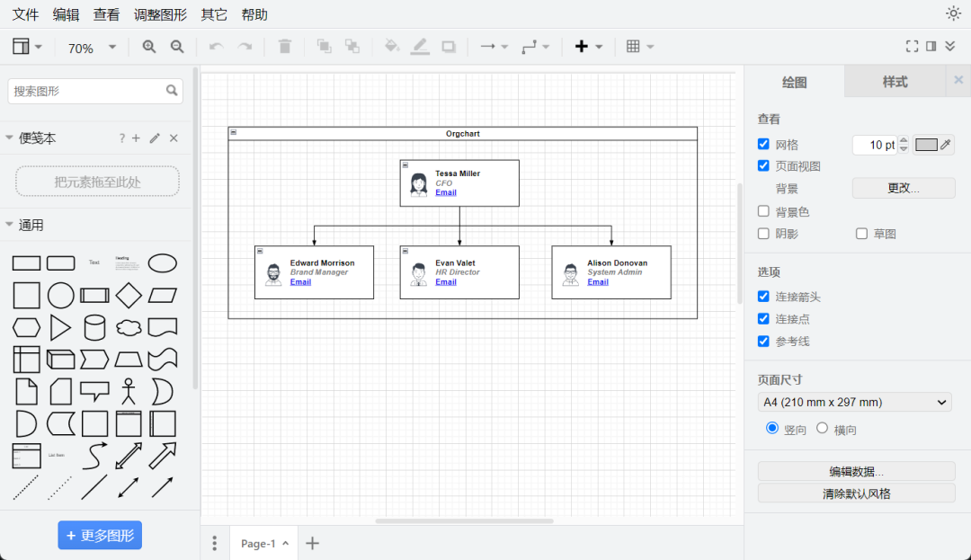Click the 更多图形 more shapes button

pyautogui.click(x=100, y=535)
